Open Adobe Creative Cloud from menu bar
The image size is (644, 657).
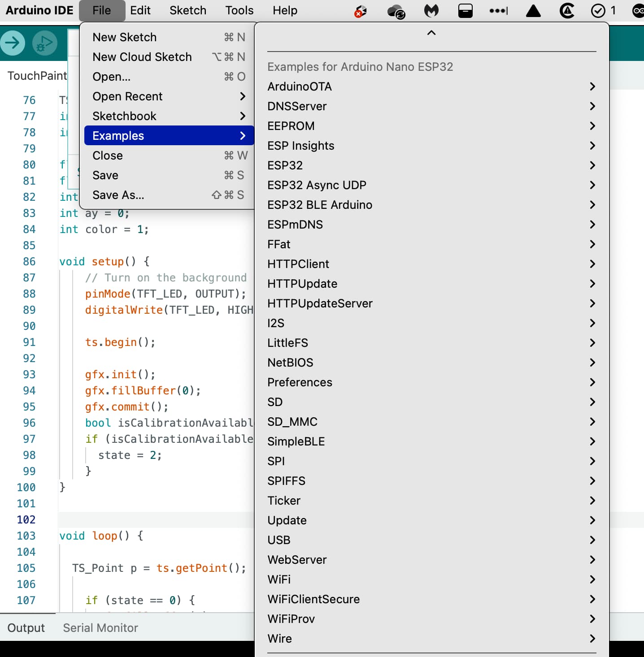(566, 11)
